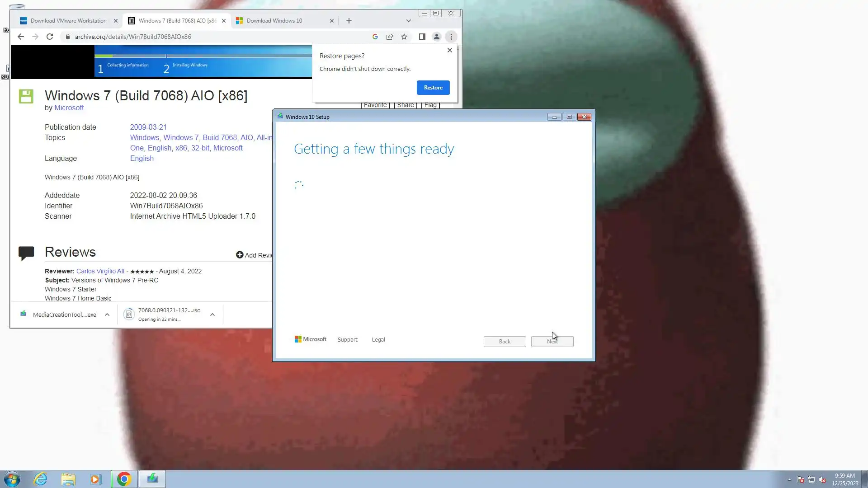Open the Chrome profile avatar icon

436,37
